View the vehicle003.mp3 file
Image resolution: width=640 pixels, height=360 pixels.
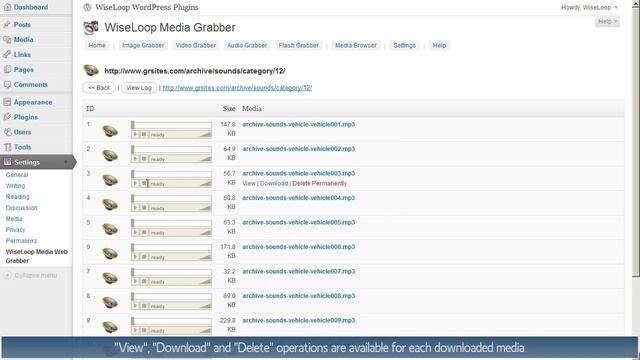point(249,183)
